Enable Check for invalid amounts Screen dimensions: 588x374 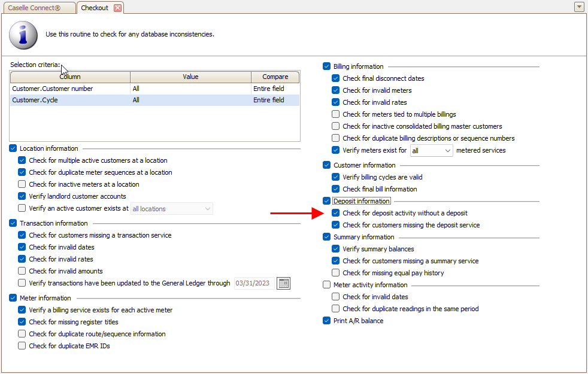[22, 271]
